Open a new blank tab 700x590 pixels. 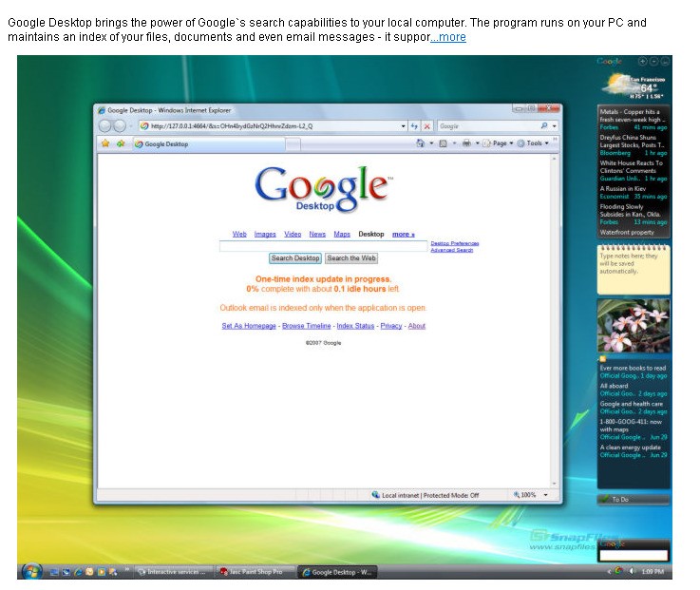pos(293,144)
